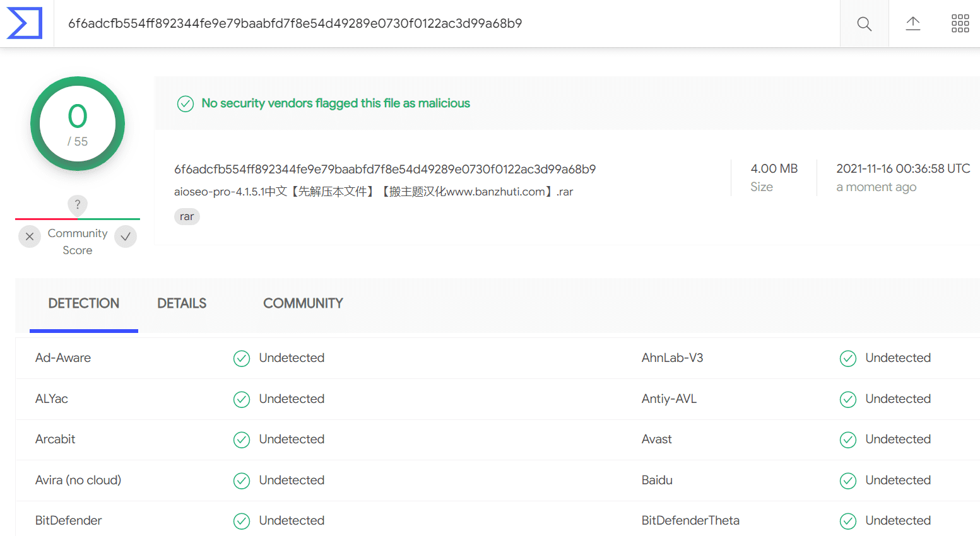Click the BitDefenderTheta vendor name
The width and height of the screenshot is (980, 536).
(690, 520)
